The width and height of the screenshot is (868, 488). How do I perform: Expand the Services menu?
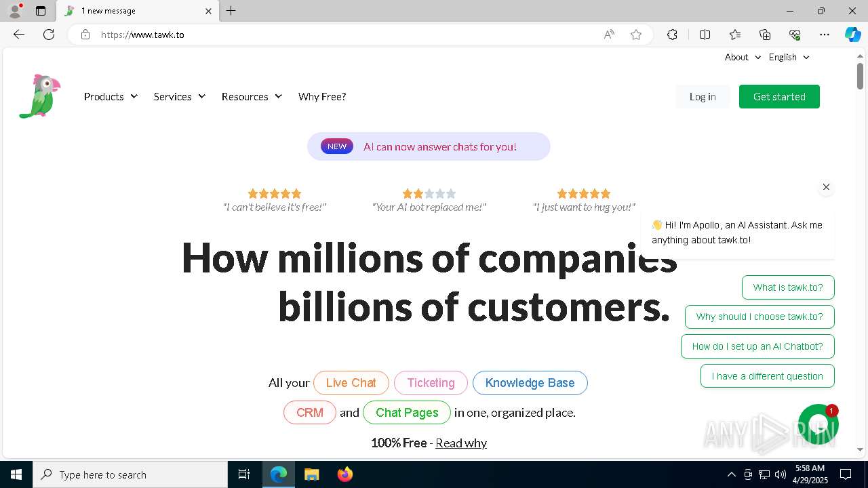tap(180, 97)
